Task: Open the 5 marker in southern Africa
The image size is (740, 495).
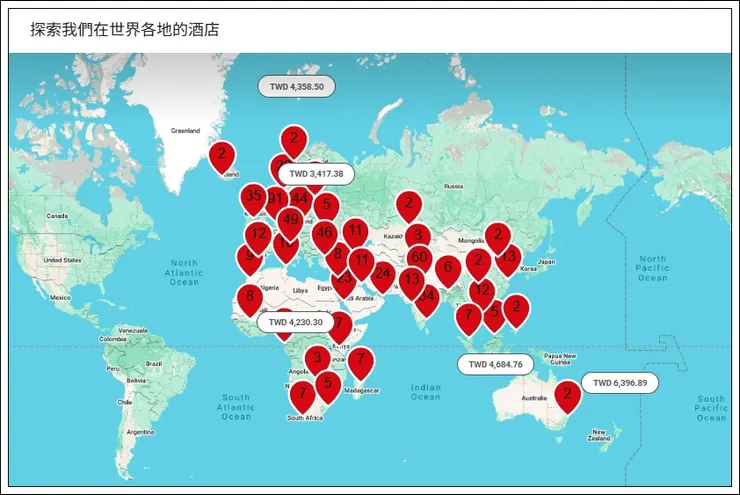Action: [328, 386]
